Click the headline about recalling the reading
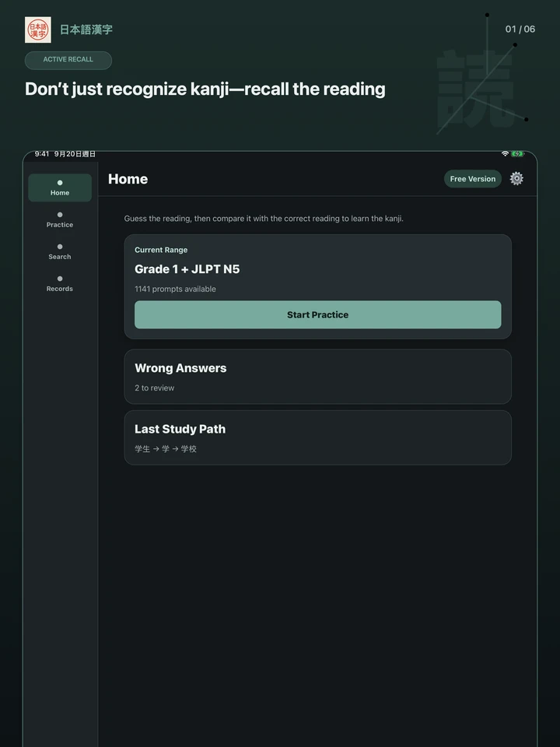This screenshot has height=747, width=560. click(x=205, y=89)
